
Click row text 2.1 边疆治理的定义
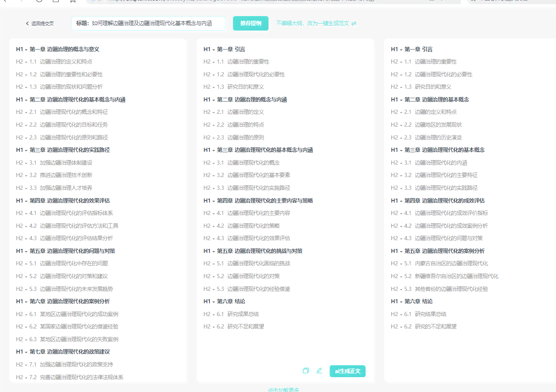pyautogui.click(x=240, y=112)
